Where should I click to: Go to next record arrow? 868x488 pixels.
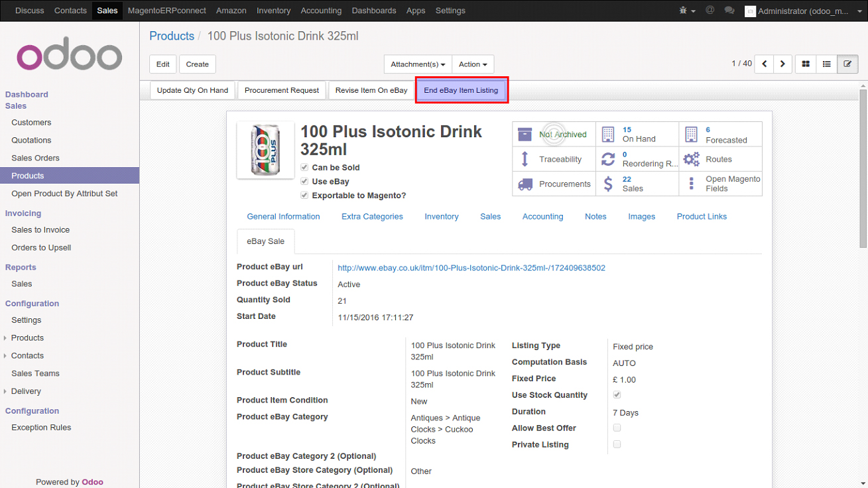tap(782, 64)
